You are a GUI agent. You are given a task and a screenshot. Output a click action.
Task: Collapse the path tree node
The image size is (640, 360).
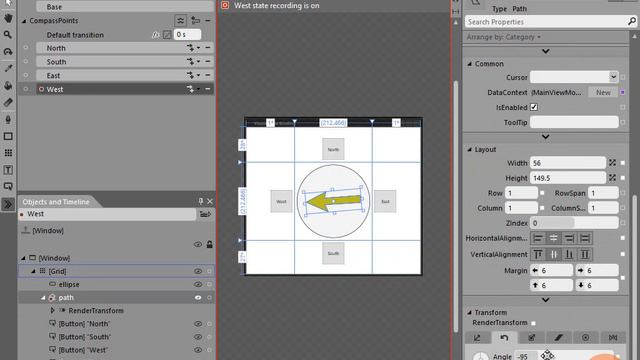click(43, 298)
